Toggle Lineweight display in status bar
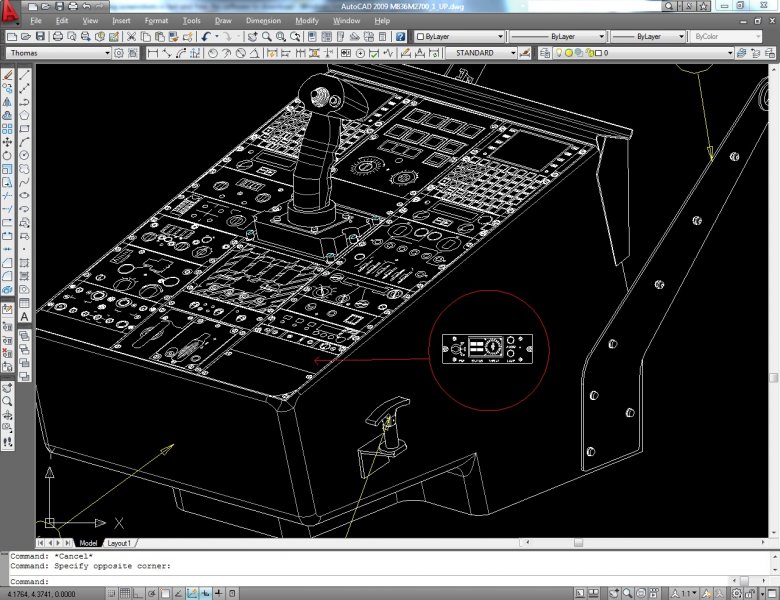 click(219, 594)
